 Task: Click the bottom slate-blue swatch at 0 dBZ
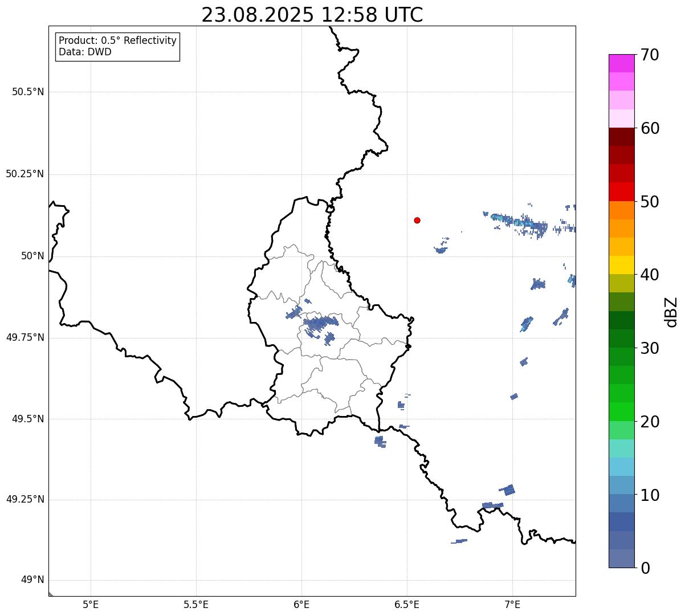click(x=622, y=558)
